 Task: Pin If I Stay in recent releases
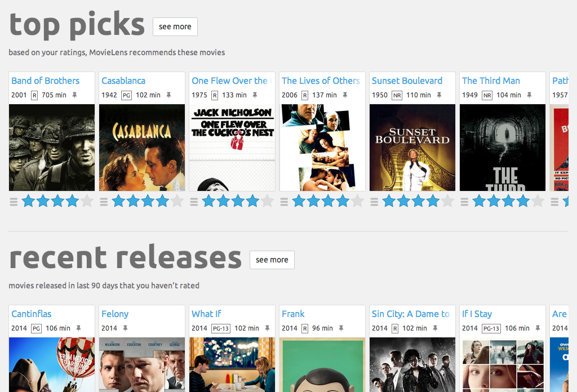tap(538, 328)
